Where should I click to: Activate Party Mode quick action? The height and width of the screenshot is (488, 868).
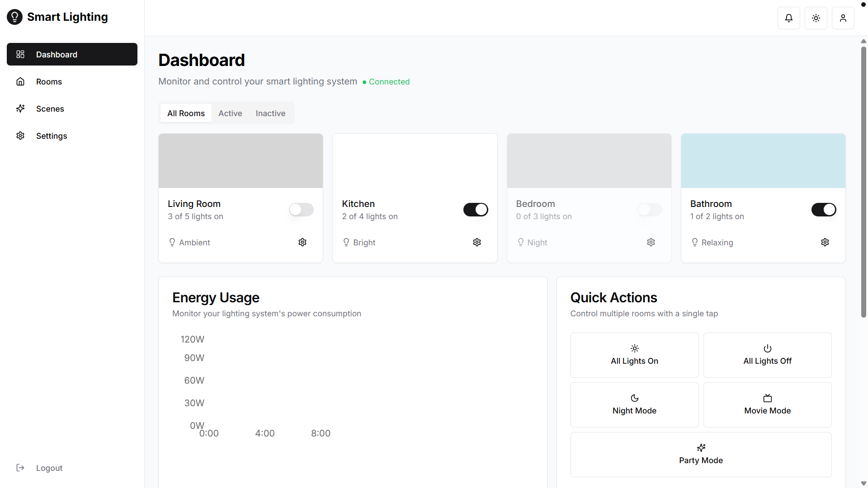(701, 454)
